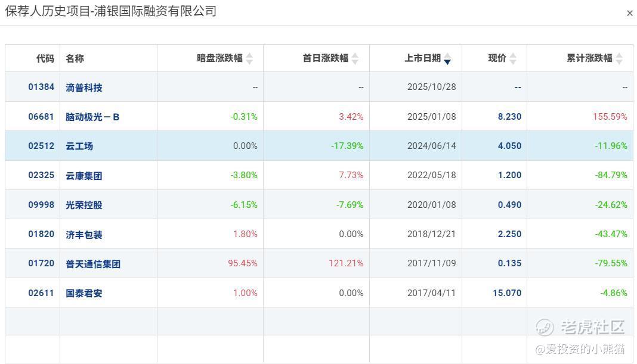Click listing date 2025/01/08
Screen dimensions: 637x364
[x=431, y=116]
